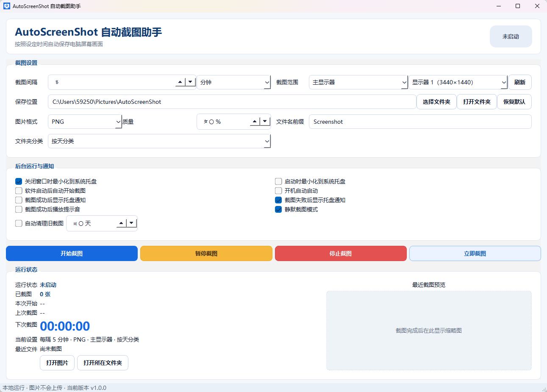
Task: Click the blue 开始截图 button
Action: coord(72,253)
